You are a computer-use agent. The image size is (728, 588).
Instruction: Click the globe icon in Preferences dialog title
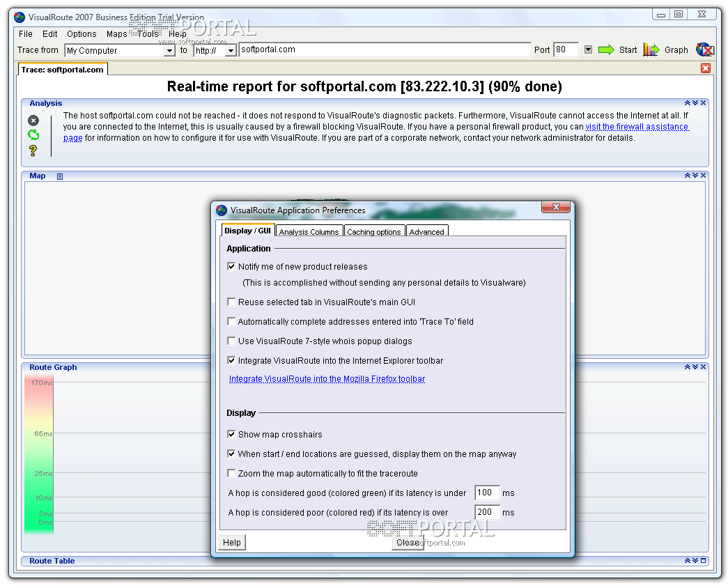point(222,210)
